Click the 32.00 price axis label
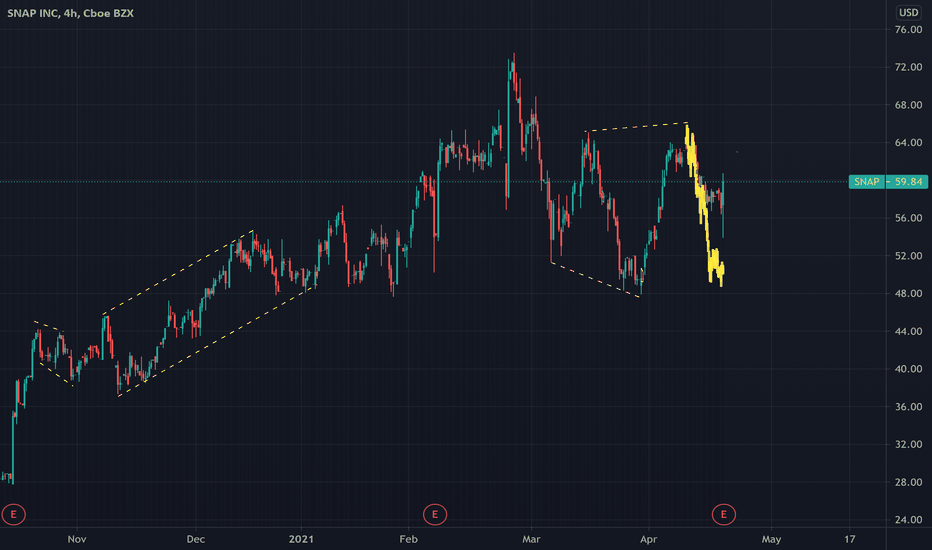Screen dimensions: 932x550 908,444
